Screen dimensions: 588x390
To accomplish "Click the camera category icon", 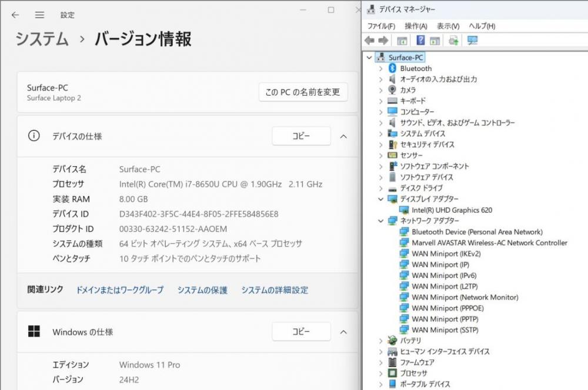I will 392,90.
